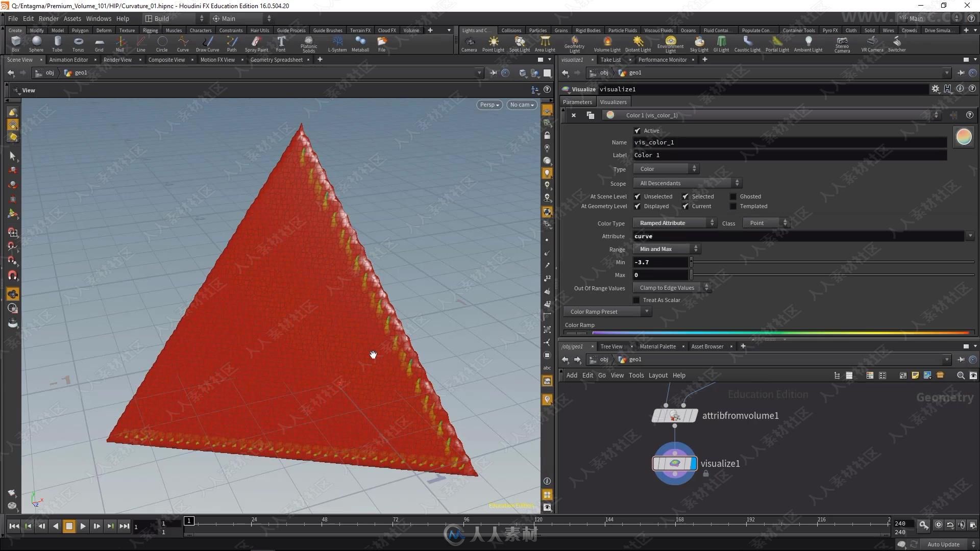Click the Switcher shelf tool

click(897, 44)
